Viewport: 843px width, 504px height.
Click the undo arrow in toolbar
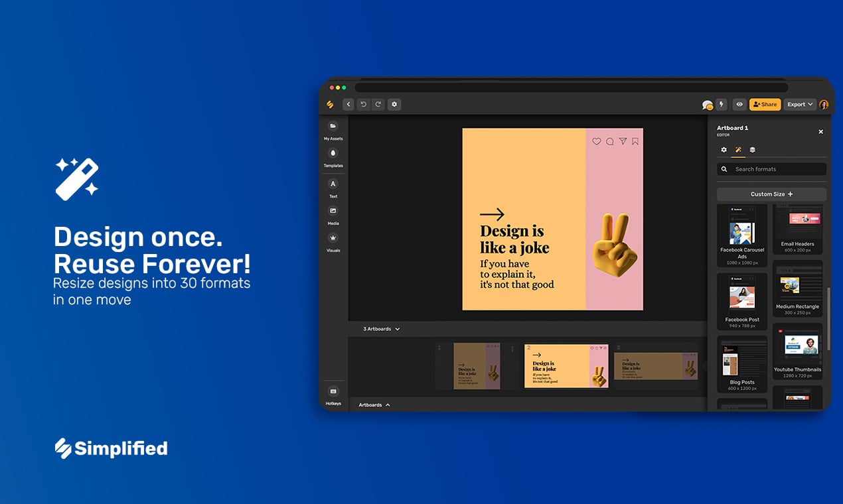pyautogui.click(x=363, y=104)
